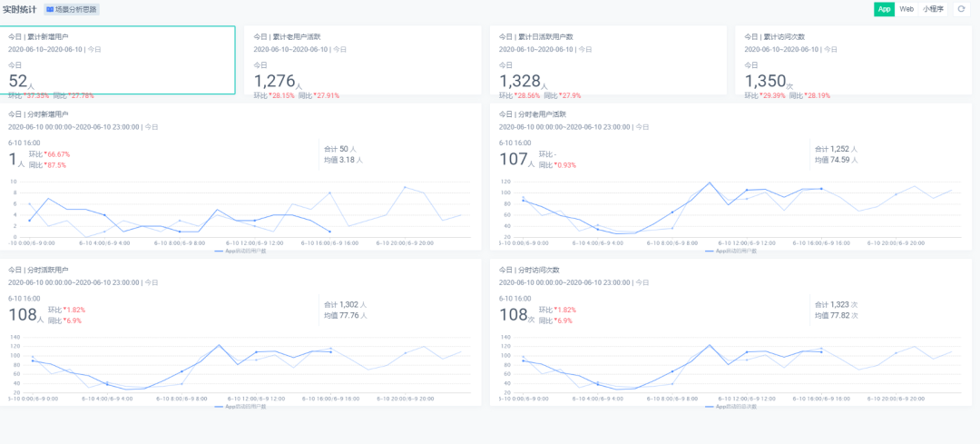Toggle the legend under 分时访问次数 chart
Image resolution: width=980 pixels, height=444 pixels.
(x=730, y=407)
